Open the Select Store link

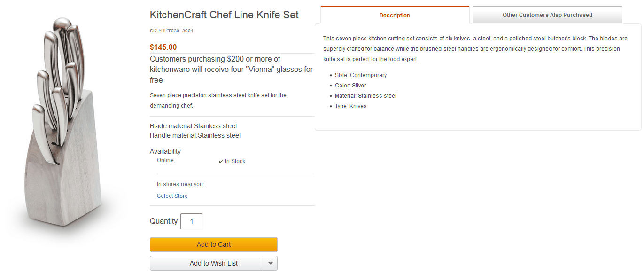tap(172, 196)
